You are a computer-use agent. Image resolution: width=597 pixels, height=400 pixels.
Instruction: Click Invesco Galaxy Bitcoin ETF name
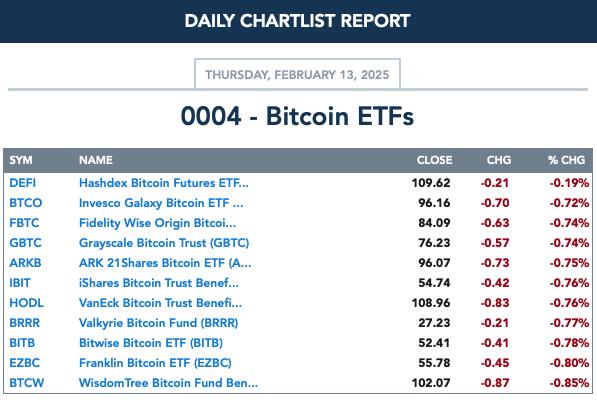(x=161, y=203)
